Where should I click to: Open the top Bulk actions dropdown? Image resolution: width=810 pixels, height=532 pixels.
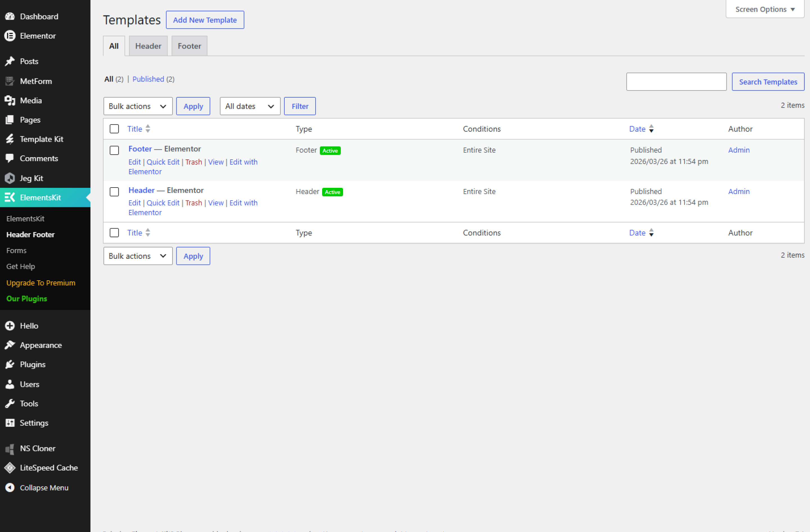138,106
